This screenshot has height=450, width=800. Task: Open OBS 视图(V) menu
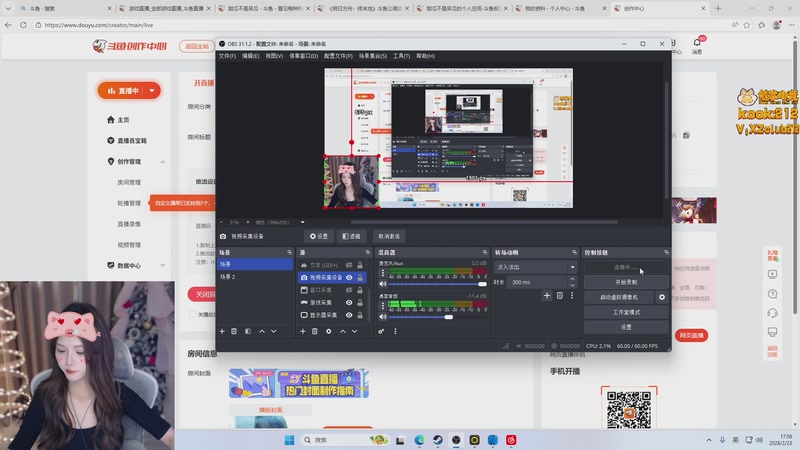click(x=274, y=56)
